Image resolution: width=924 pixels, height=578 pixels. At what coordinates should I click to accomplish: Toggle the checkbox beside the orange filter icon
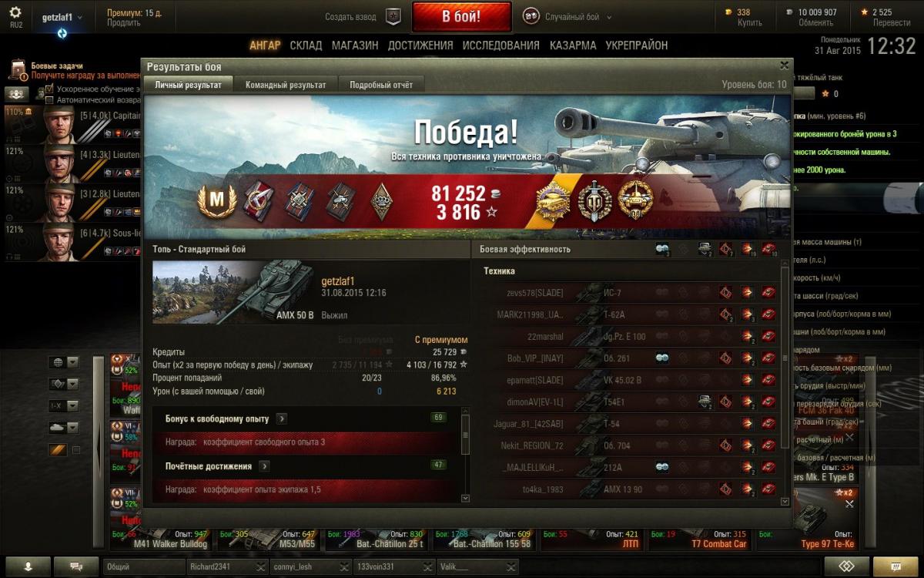pyautogui.click(x=76, y=450)
